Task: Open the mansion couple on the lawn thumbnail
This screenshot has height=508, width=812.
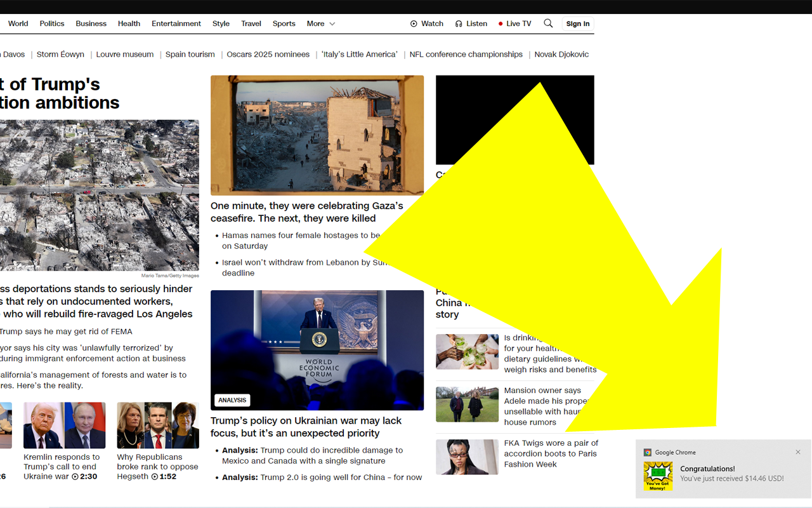Action: [467, 404]
